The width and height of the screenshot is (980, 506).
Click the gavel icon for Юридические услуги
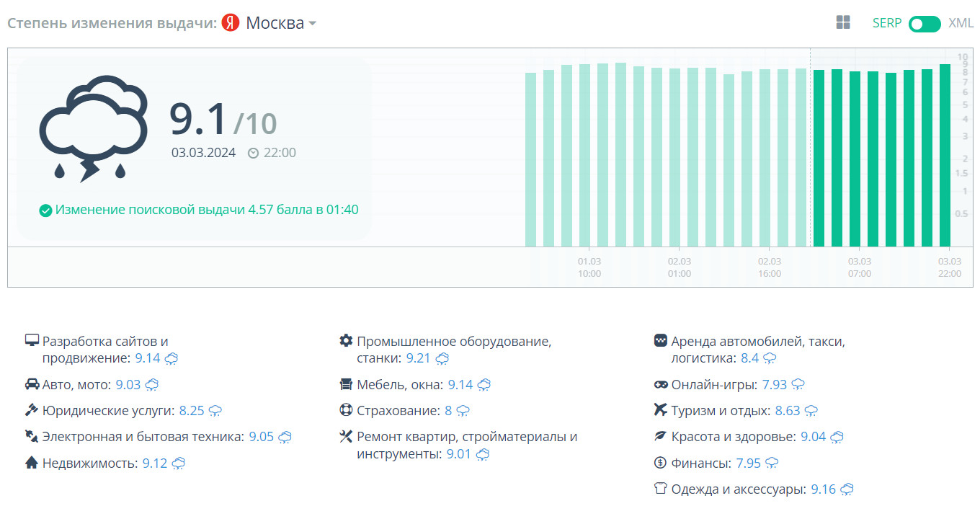point(32,410)
